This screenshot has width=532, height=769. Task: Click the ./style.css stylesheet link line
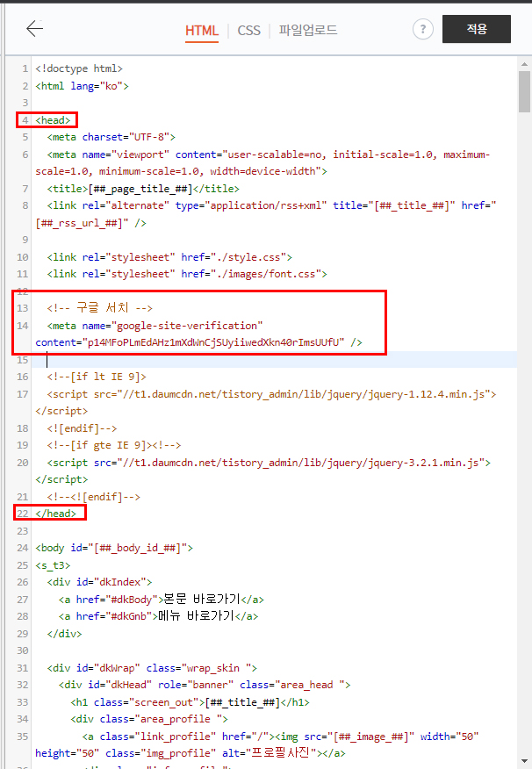[x=169, y=257]
